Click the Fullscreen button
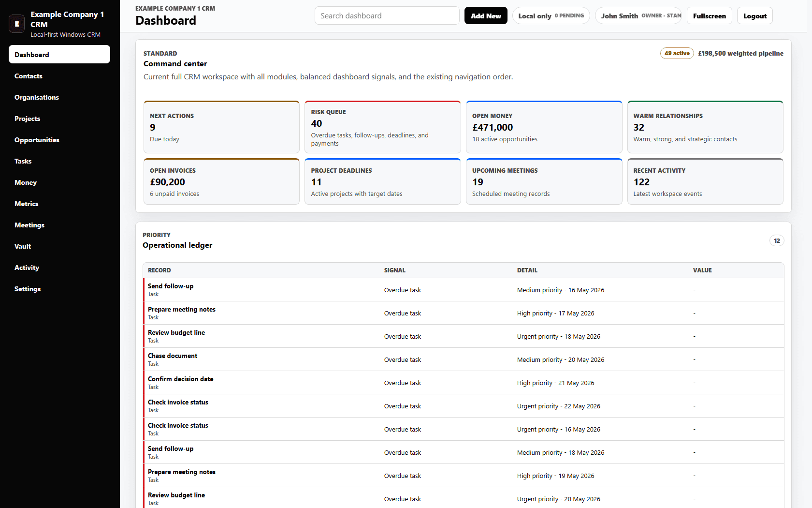This screenshot has height=508, width=812. (x=709, y=15)
